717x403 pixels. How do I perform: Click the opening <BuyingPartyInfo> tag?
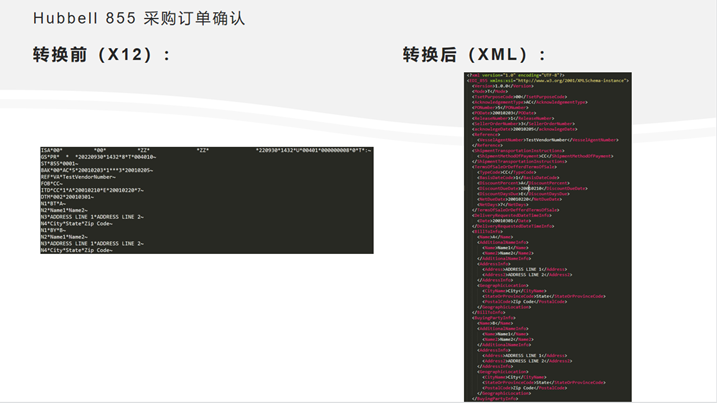tap(494, 318)
